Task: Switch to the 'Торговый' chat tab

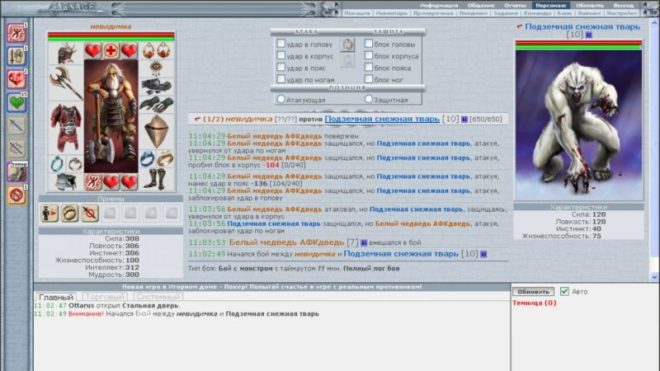Action: coord(105,297)
